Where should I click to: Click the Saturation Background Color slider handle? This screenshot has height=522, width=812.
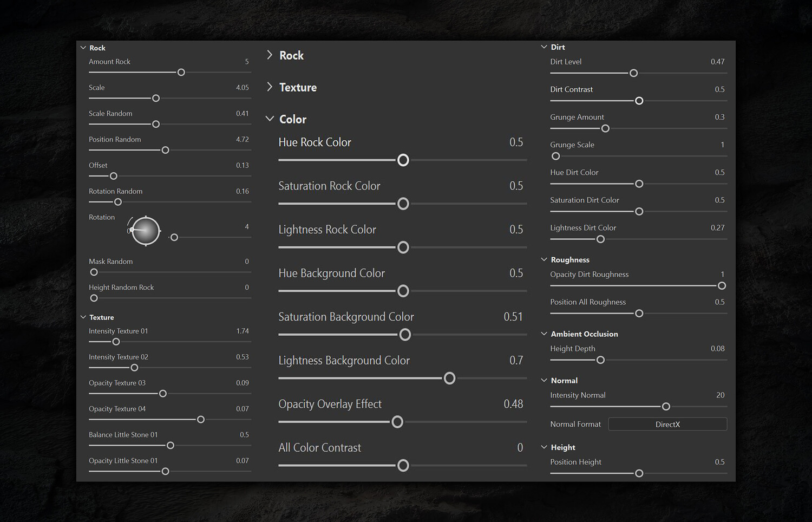click(405, 335)
